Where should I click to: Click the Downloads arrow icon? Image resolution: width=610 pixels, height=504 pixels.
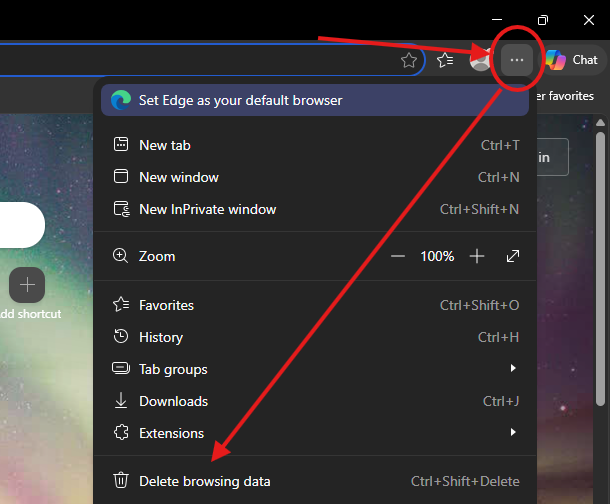point(121,401)
